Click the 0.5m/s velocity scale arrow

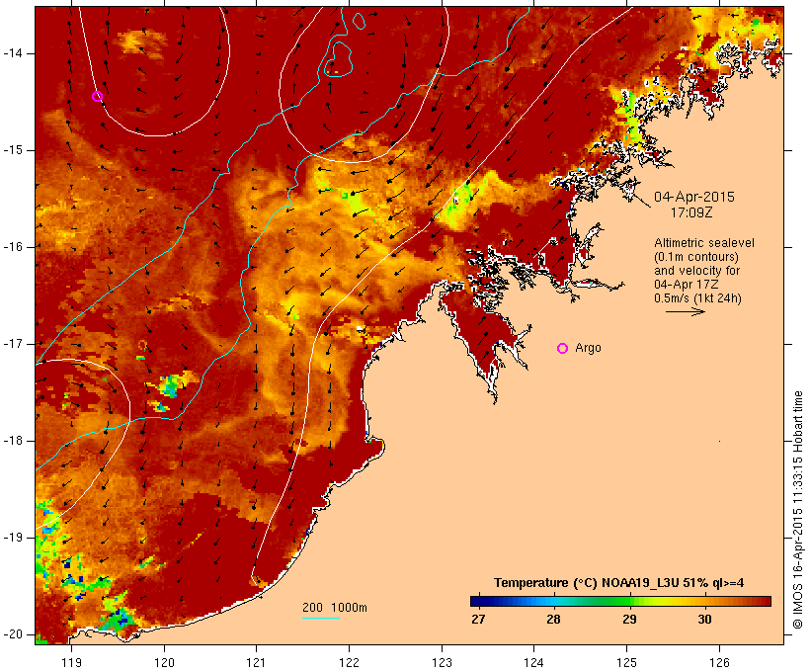(686, 311)
